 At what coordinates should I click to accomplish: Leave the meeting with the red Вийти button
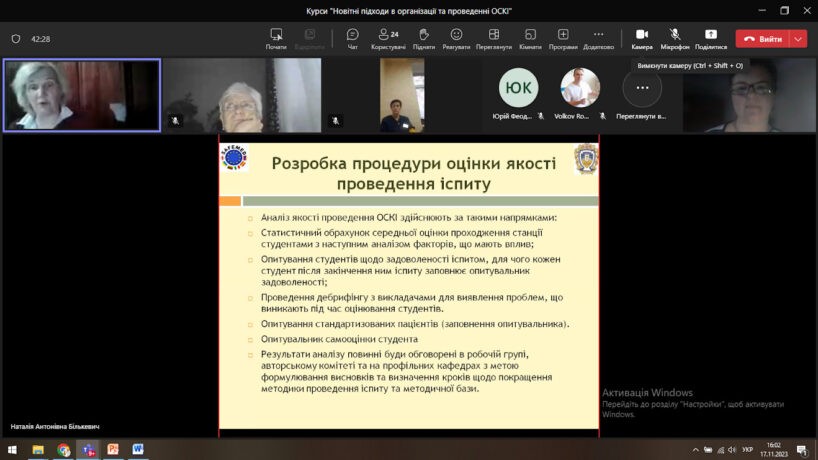coord(762,39)
